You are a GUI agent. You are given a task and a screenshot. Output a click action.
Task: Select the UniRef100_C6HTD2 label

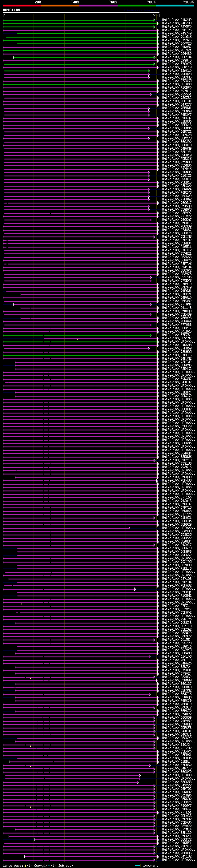(177, 789)
